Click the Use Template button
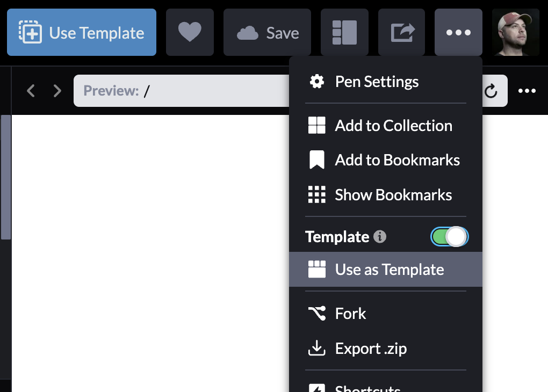548x392 pixels. (x=82, y=33)
